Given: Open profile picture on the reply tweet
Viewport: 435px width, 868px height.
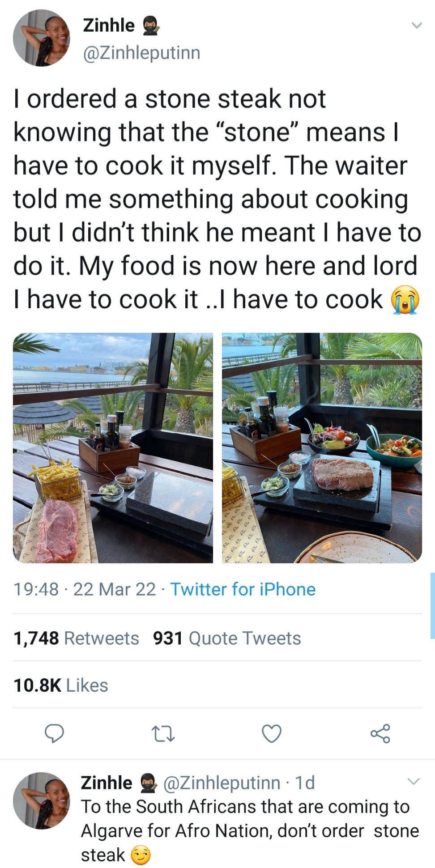Looking at the screenshot, I should [41, 800].
